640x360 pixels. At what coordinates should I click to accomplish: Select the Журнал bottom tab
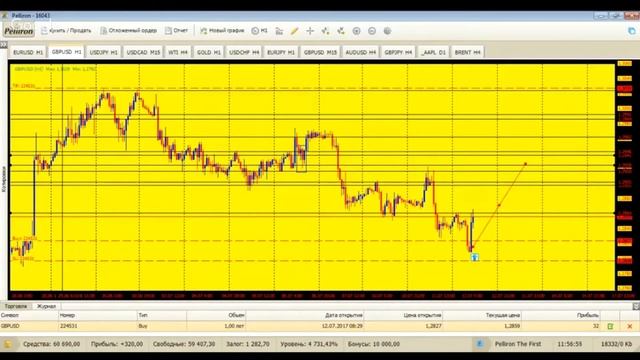(x=46, y=306)
